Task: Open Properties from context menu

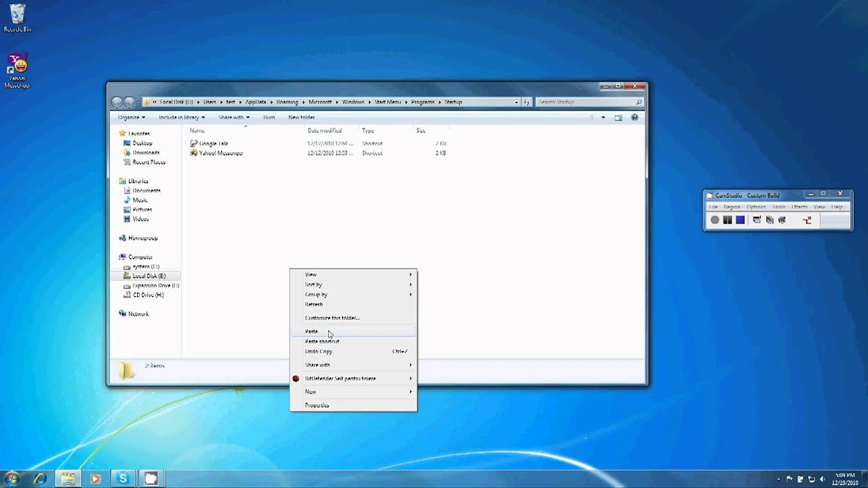Action: click(x=353, y=405)
